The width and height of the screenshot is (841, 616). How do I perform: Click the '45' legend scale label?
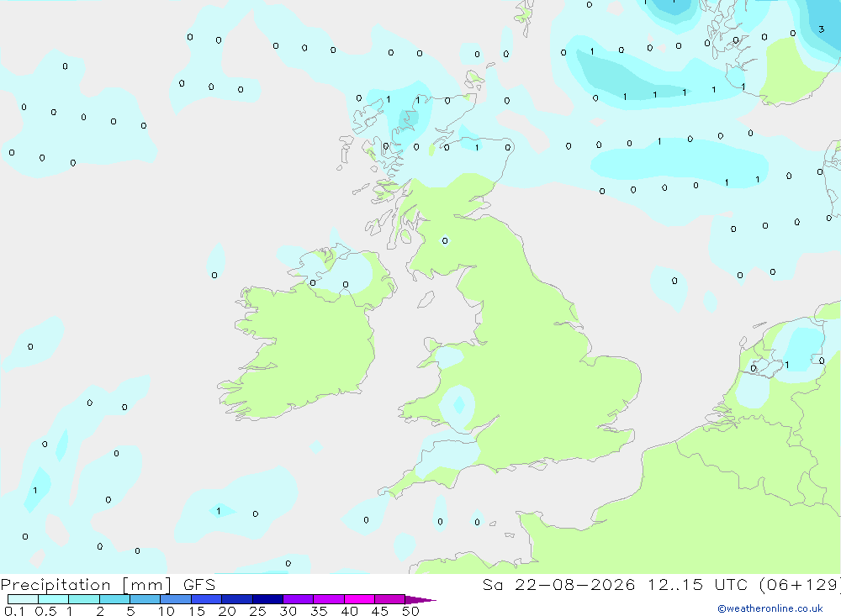380,611
